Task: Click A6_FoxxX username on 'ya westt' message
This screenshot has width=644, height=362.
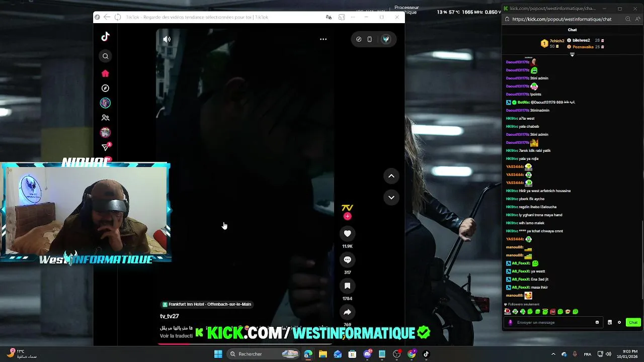Action: pyautogui.click(x=521, y=271)
